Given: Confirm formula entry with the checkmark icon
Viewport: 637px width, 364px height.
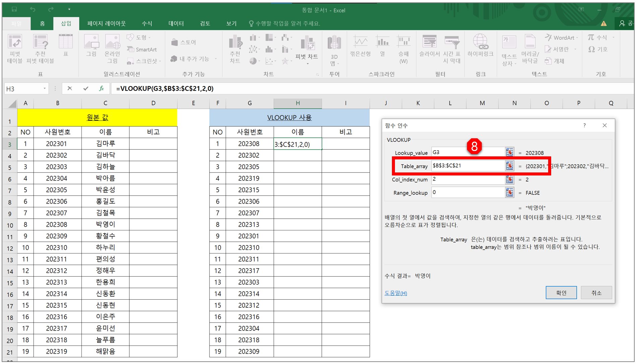Looking at the screenshot, I should pyautogui.click(x=86, y=88).
